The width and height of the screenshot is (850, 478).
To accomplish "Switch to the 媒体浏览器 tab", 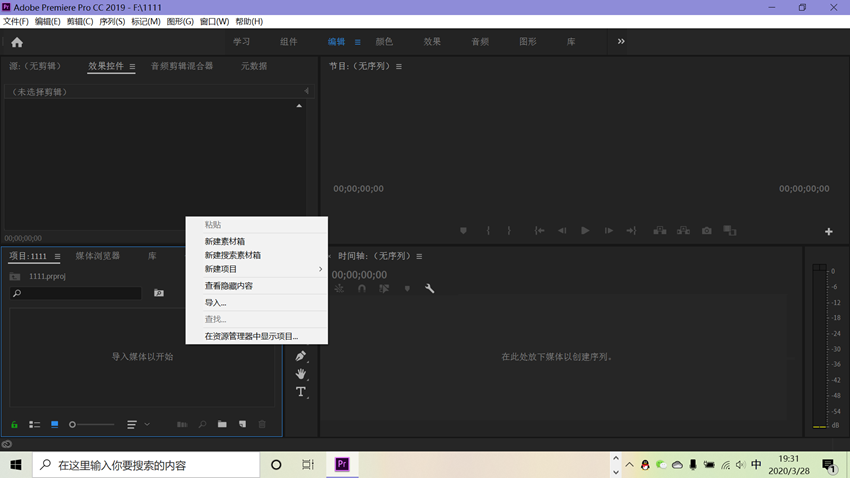I will pyautogui.click(x=97, y=256).
